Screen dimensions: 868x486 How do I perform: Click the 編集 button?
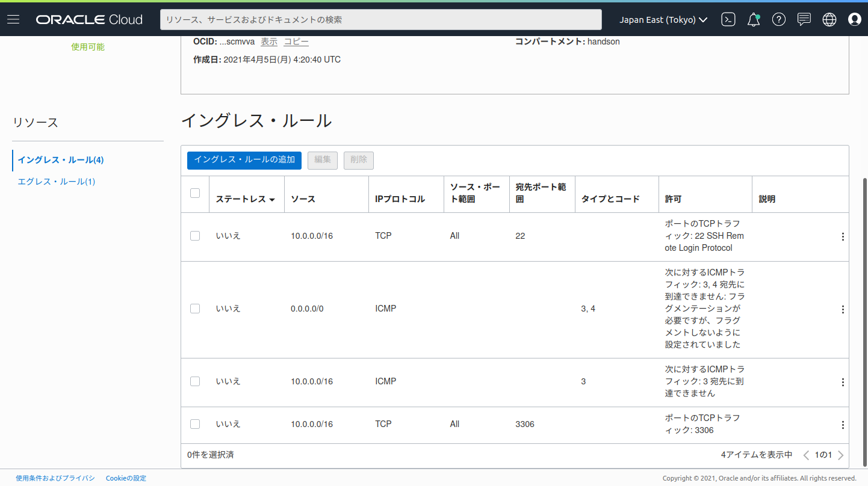(x=323, y=160)
